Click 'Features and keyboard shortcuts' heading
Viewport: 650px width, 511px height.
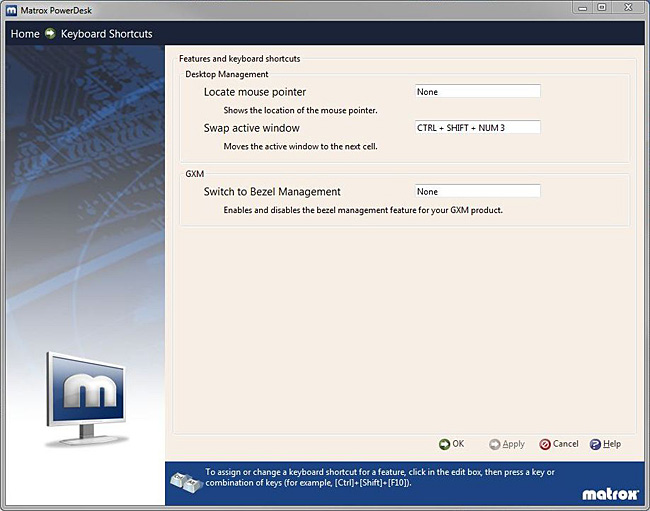coord(240,59)
